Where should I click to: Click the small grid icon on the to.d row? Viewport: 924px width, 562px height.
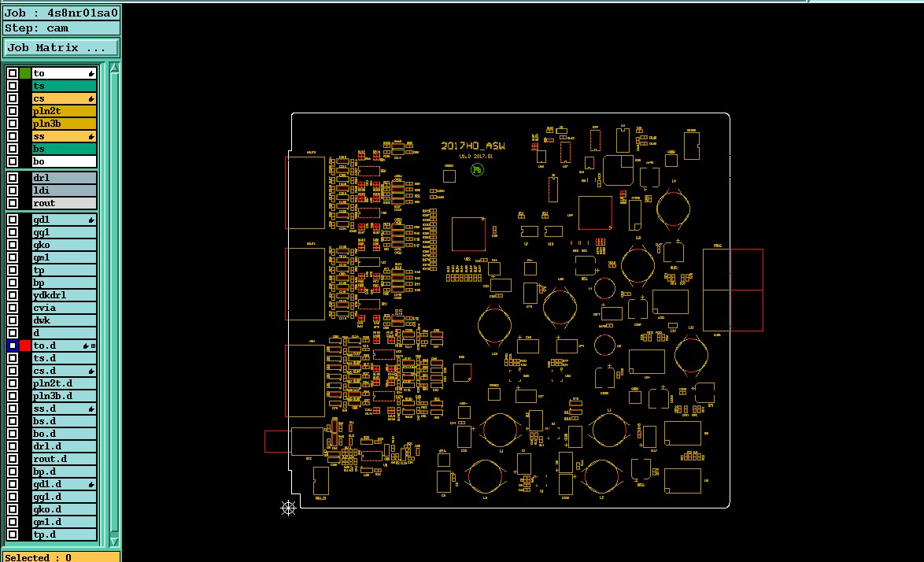(x=93, y=346)
